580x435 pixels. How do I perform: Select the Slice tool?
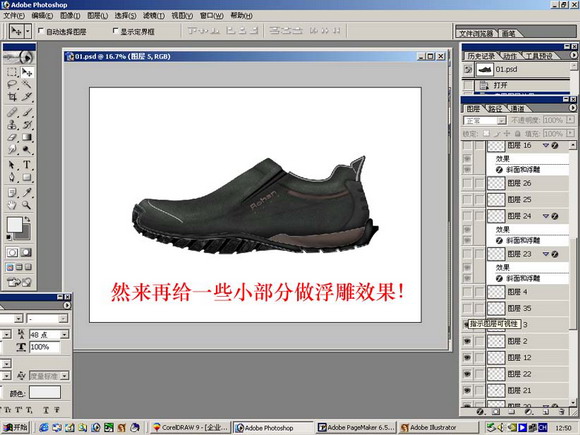click(x=27, y=97)
